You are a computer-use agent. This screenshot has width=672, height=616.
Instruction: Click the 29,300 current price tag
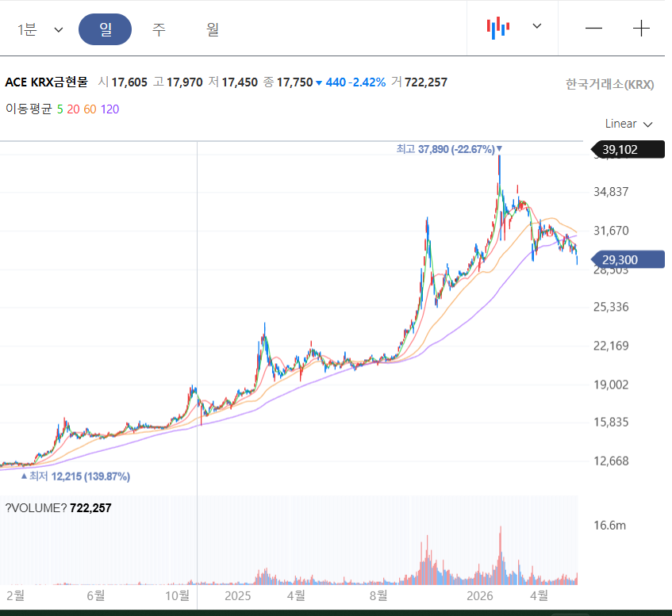click(x=628, y=260)
